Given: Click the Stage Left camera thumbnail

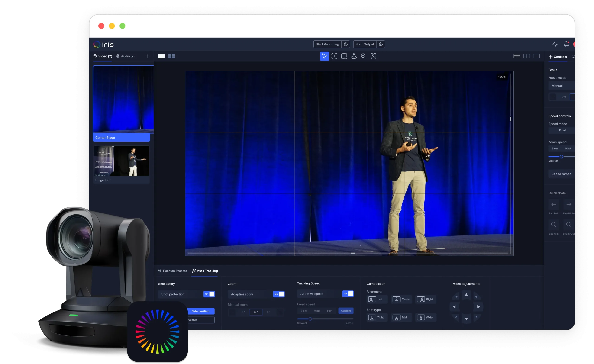Looking at the screenshot, I should click(121, 161).
